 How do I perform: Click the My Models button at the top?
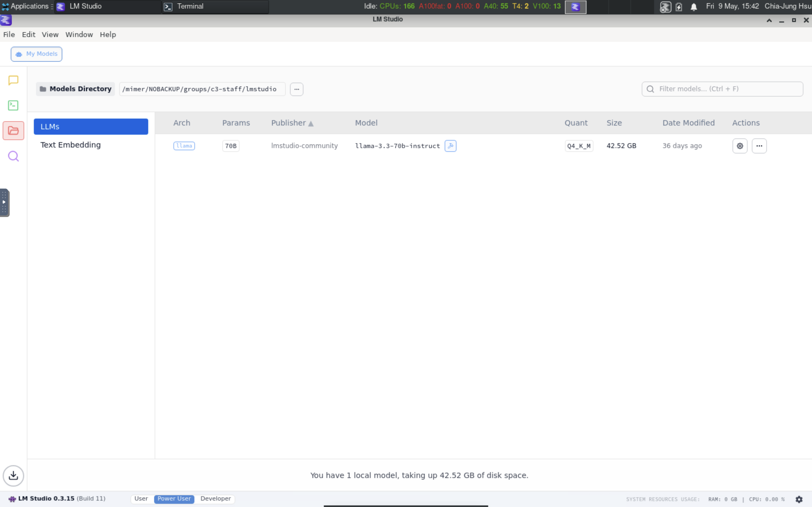coord(37,54)
